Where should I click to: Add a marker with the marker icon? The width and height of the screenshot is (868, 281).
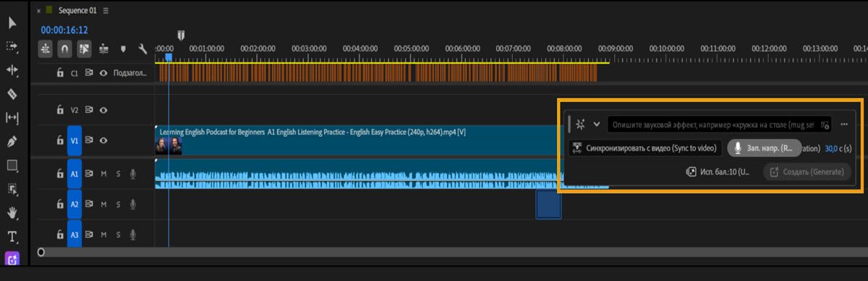pyautogui.click(x=123, y=49)
